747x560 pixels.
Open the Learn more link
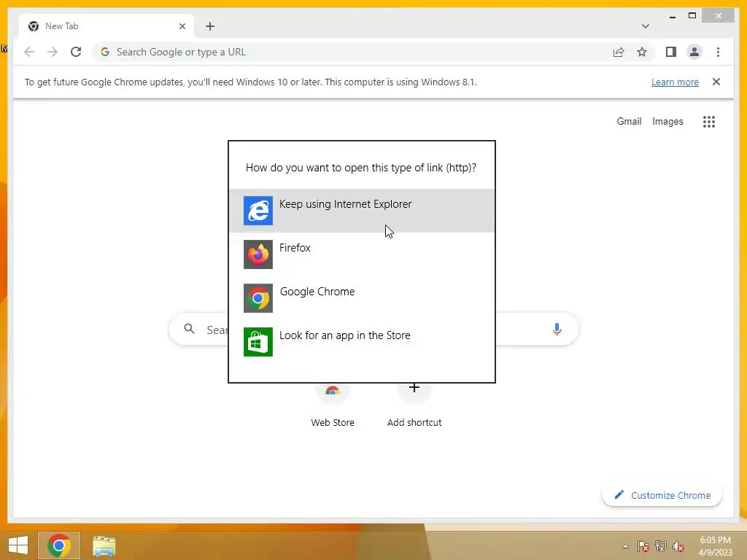point(675,82)
